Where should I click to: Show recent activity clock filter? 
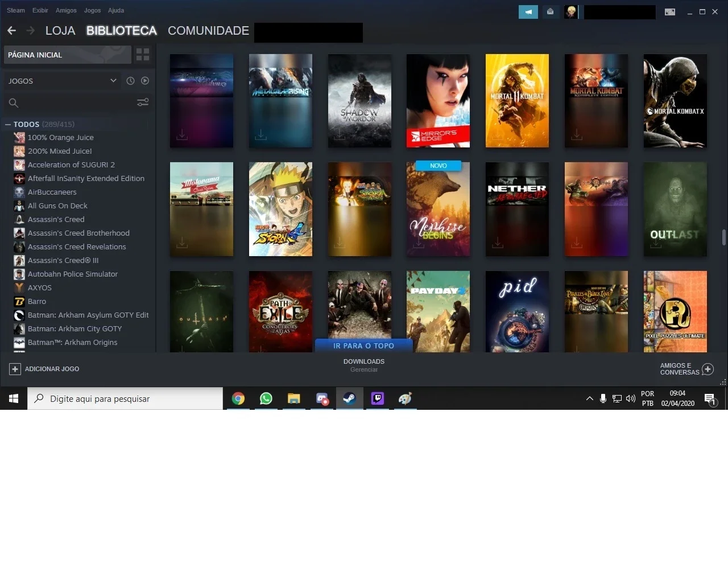coord(130,81)
